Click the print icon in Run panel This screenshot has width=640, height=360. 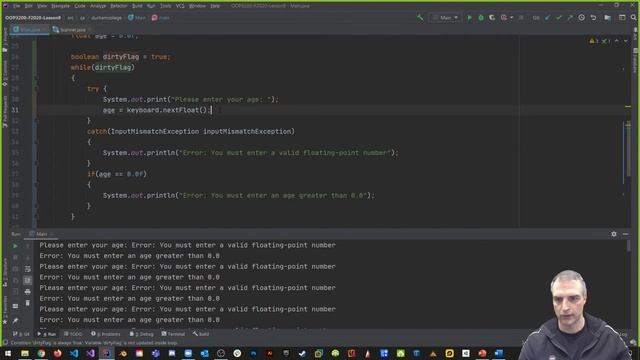[28, 291]
